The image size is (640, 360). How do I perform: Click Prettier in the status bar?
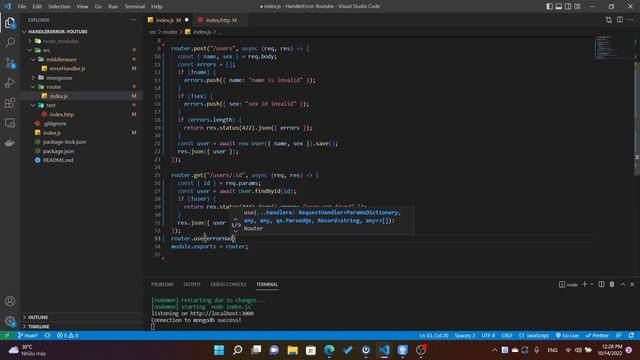pos(597,336)
